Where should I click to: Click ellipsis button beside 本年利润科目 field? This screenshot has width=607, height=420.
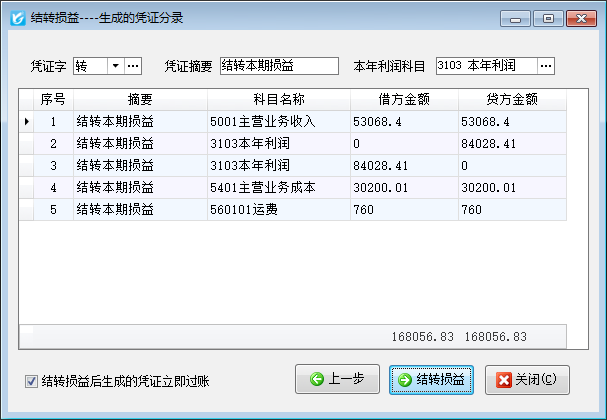[x=545, y=66]
